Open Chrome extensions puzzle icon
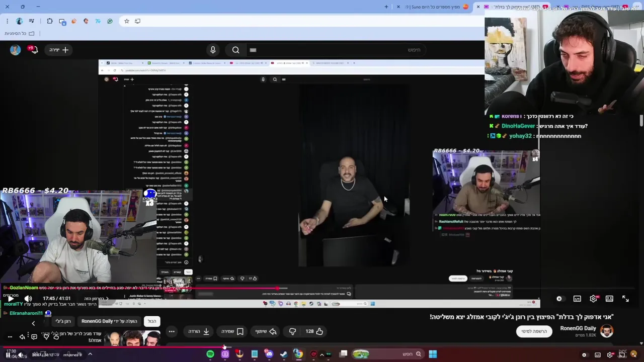 click(x=49, y=21)
